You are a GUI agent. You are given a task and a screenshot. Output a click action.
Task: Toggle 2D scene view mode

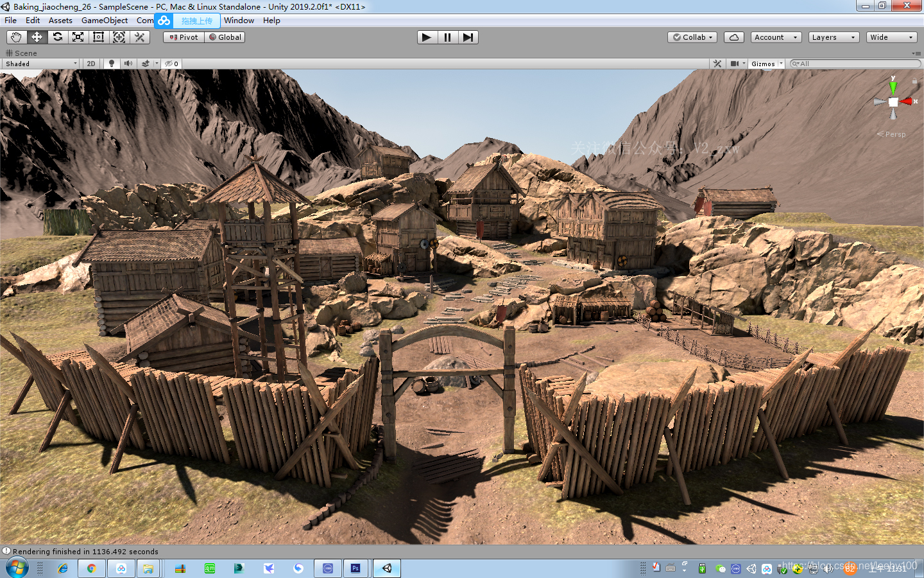click(x=91, y=64)
